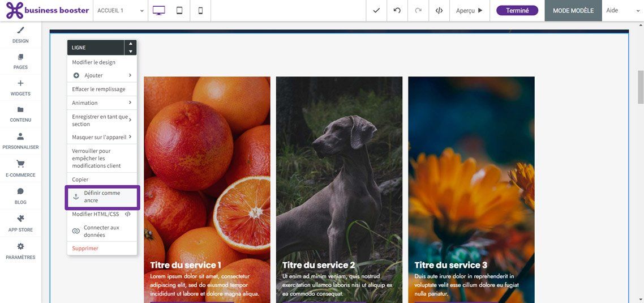Open the Aide dropdown menu
The image size is (644, 303).
pyautogui.click(x=622, y=11)
